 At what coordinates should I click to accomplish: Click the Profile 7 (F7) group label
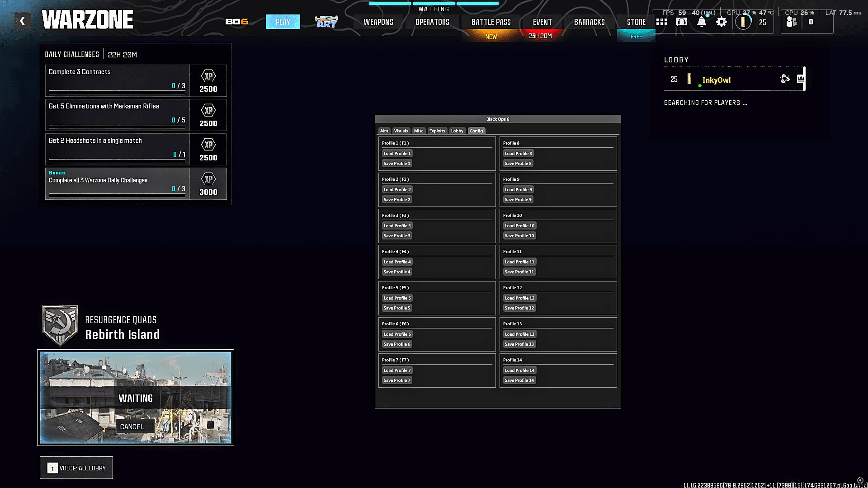point(396,360)
